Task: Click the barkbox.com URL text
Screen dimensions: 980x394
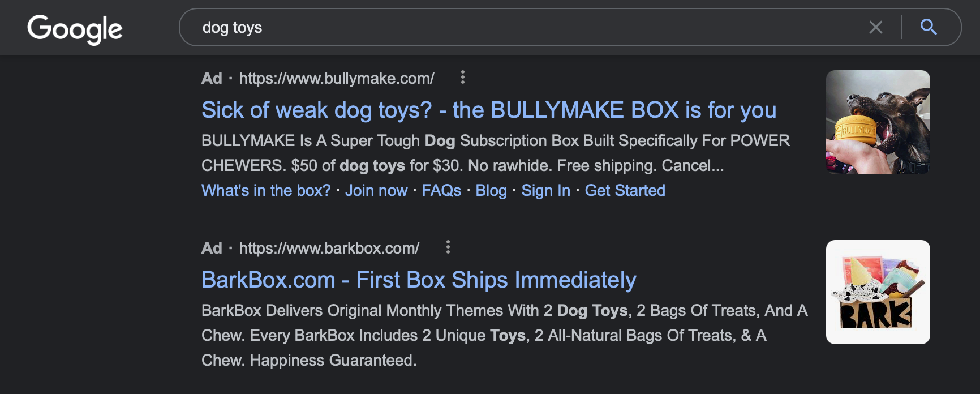Action: click(x=329, y=247)
